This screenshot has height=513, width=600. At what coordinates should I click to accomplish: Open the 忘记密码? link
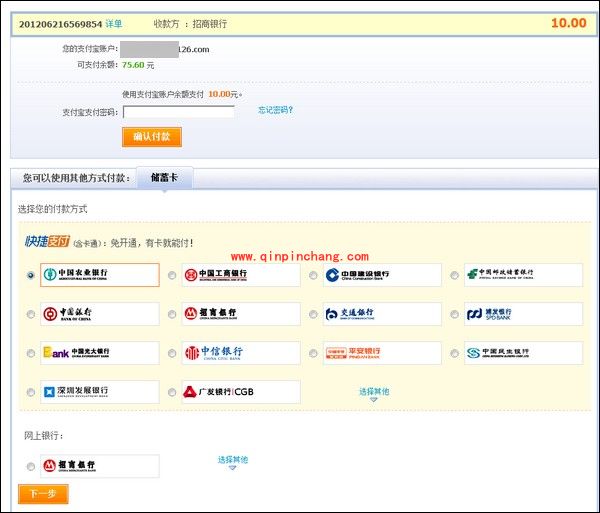click(275, 110)
